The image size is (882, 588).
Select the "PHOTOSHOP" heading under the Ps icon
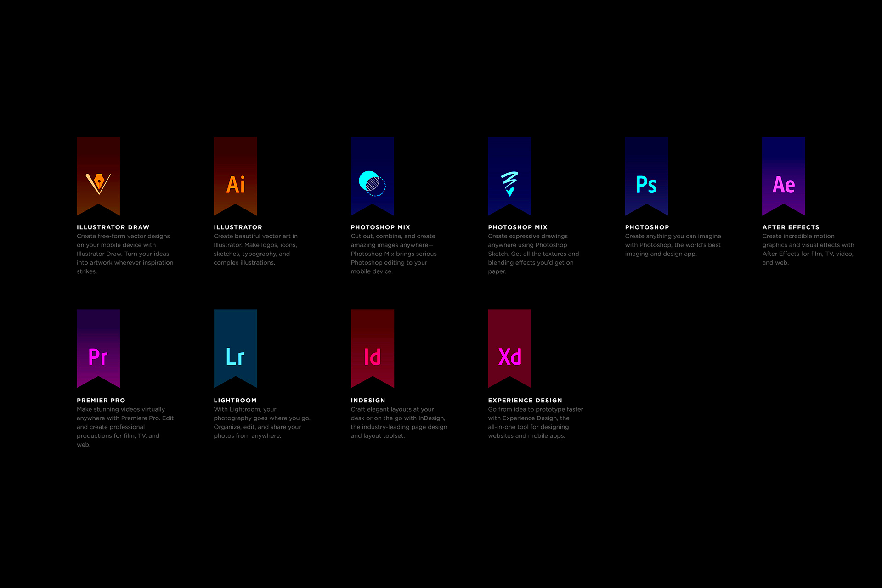click(647, 227)
